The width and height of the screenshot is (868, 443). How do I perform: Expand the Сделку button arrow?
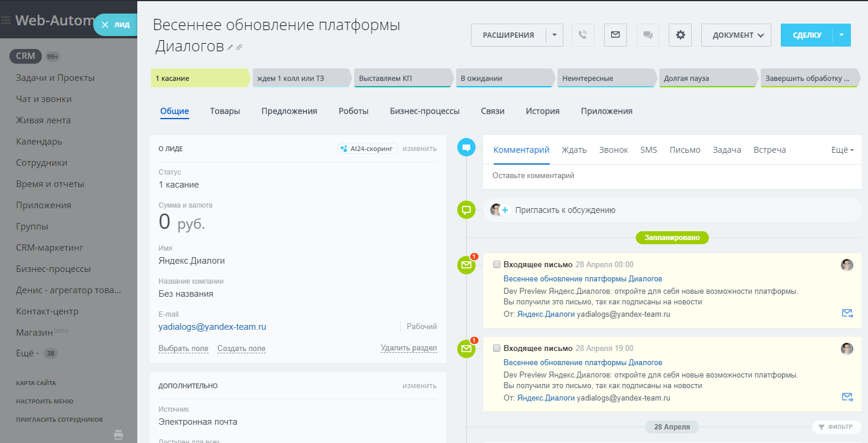pos(841,35)
